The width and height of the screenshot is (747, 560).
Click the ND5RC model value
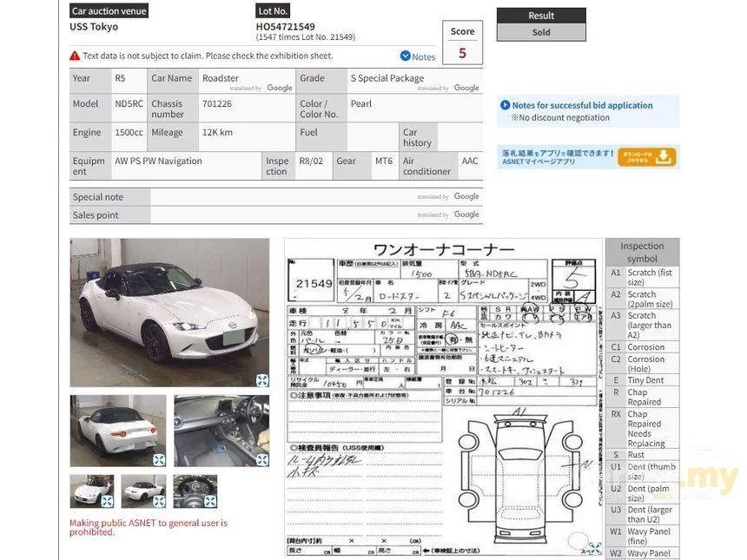click(129, 104)
